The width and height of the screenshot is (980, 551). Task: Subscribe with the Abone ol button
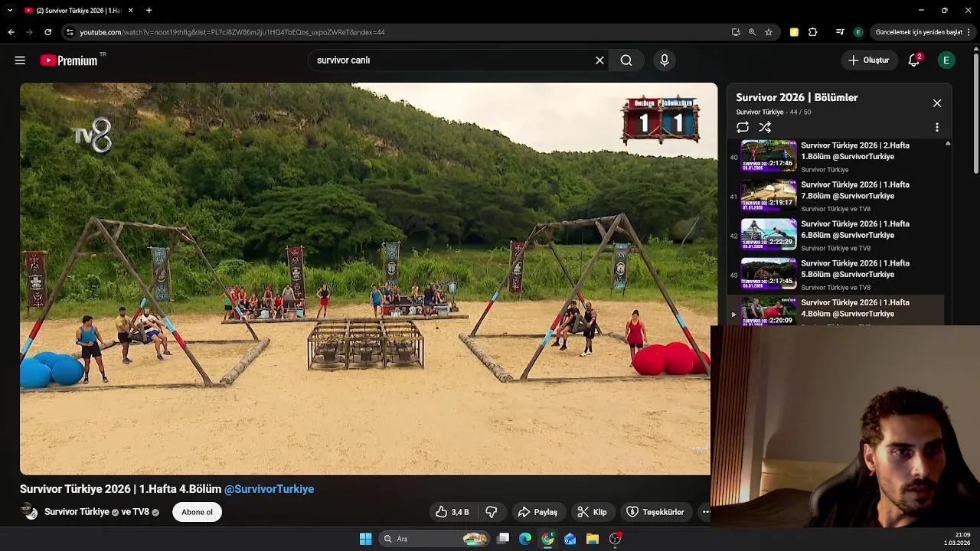pyautogui.click(x=197, y=512)
